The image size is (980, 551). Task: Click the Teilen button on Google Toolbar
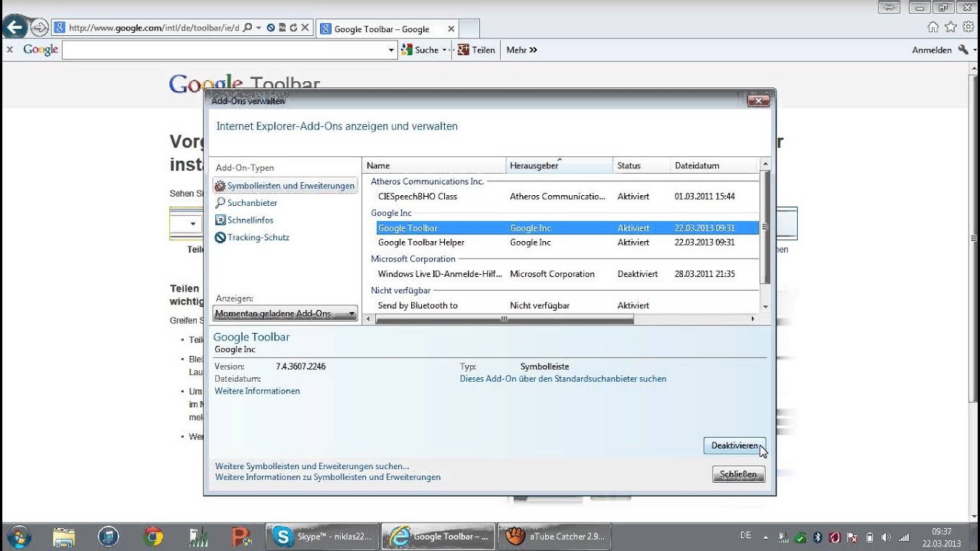tap(476, 50)
